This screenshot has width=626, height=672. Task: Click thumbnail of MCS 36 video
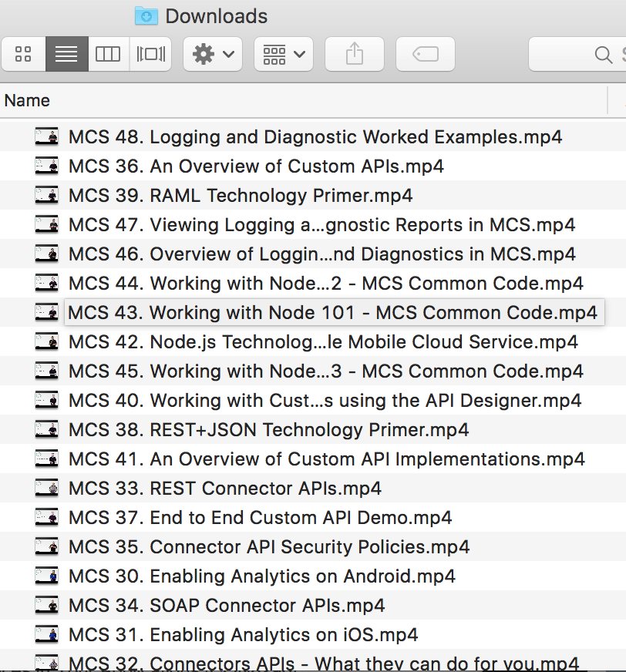click(x=46, y=166)
